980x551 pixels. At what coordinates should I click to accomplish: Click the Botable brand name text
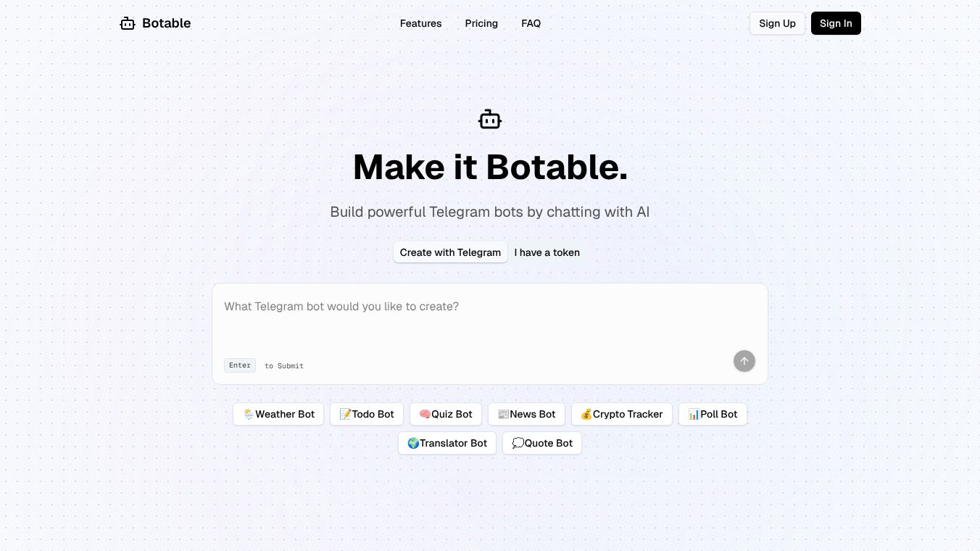pos(167,23)
